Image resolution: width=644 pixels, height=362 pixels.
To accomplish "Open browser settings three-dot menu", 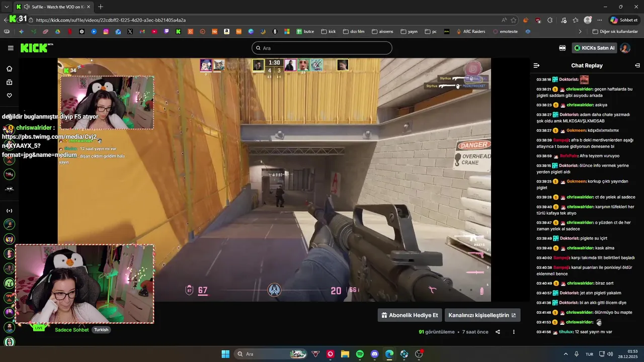I will [600, 20].
